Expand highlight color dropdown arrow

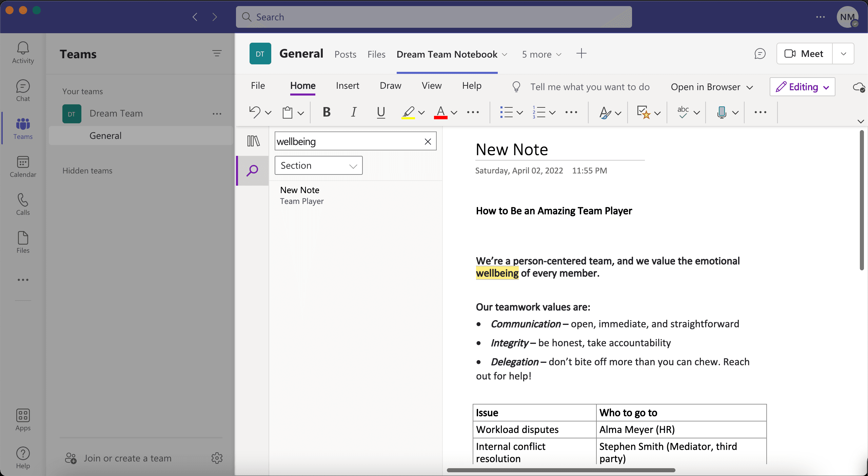(x=421, y=112)
